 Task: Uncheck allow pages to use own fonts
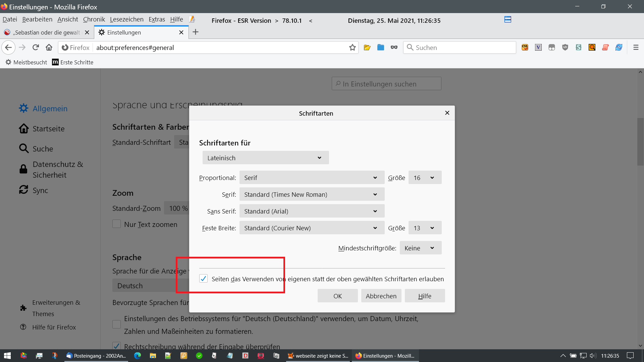[x=203, y=279]
